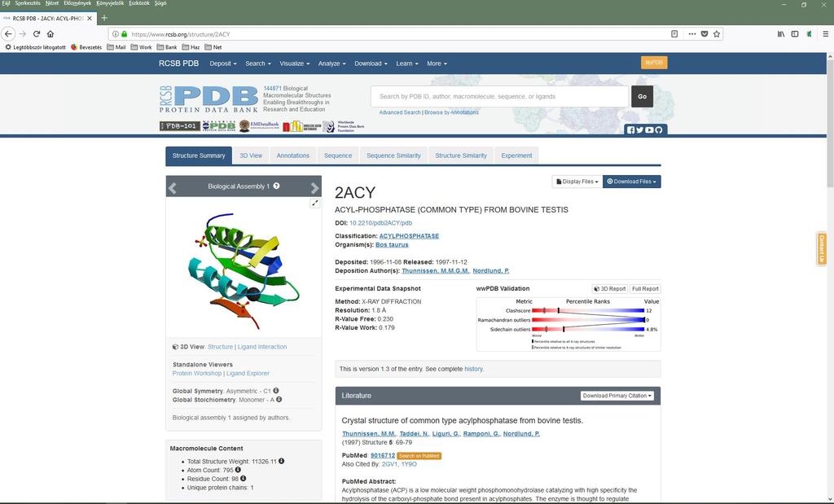Open the Firefox hamburger menu

tap(826, 34)
